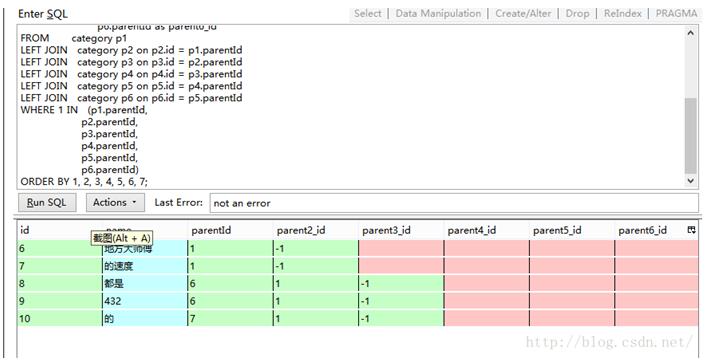708x363 pixels.
Task: Click the parent4_id column header
Action: point(486,230)
